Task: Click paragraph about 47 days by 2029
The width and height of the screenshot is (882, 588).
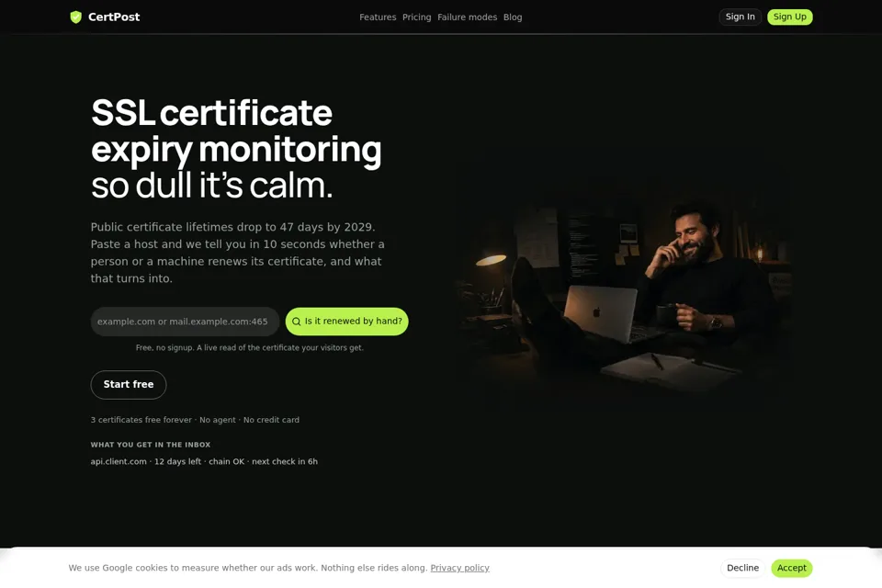Action: click(x=238, y=253)
